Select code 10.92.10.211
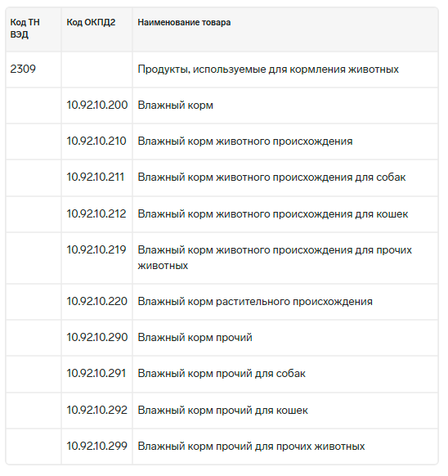This screenshot has width=448, height=476. (x=96, y=177)
